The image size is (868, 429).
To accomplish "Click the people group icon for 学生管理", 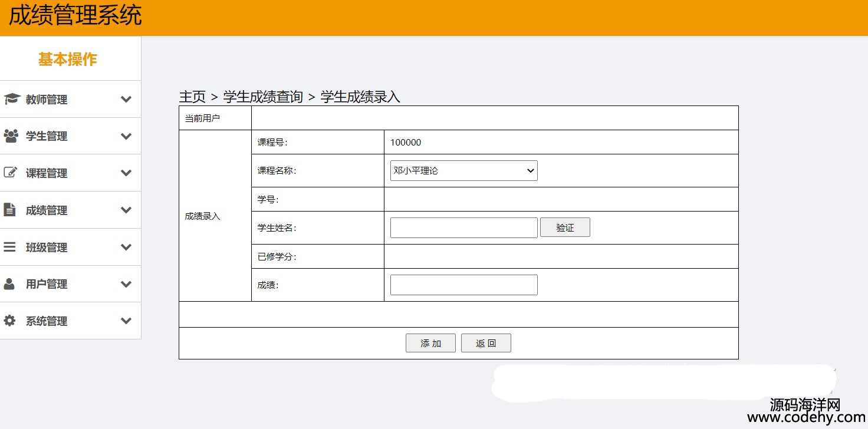I will [11, 136].
